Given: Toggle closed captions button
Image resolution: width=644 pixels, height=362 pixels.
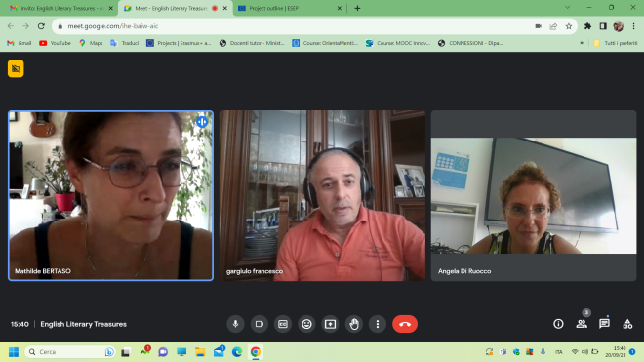Looking at the screenshot, I should coord(283,324).
